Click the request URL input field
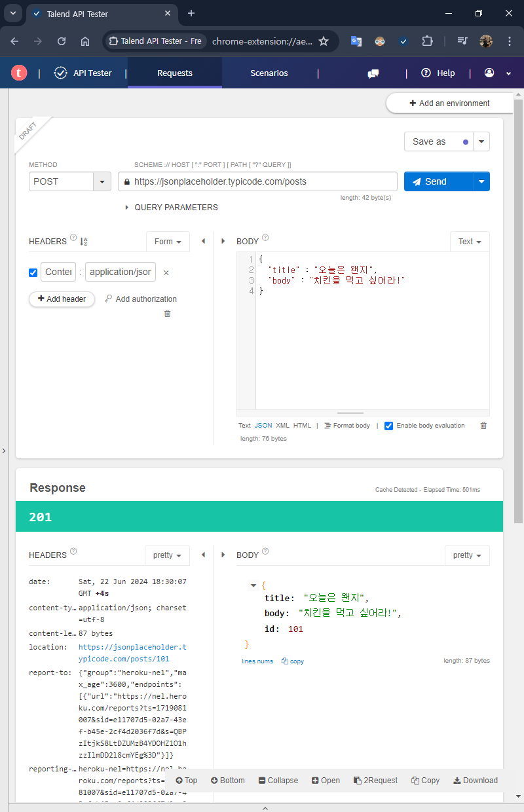524x812 pixels. tap(257, 181)
